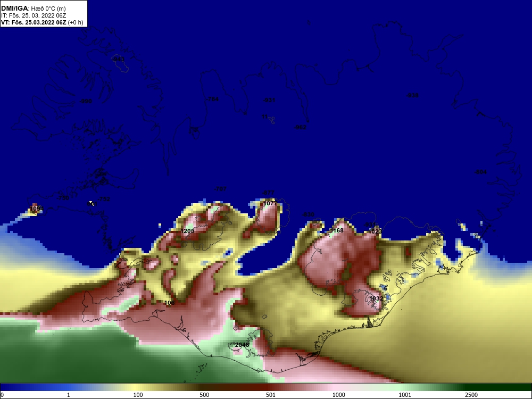This screenshot has width=532, height=399.
Task: Click the 100 label on the color scale
Action: [138, 395]
